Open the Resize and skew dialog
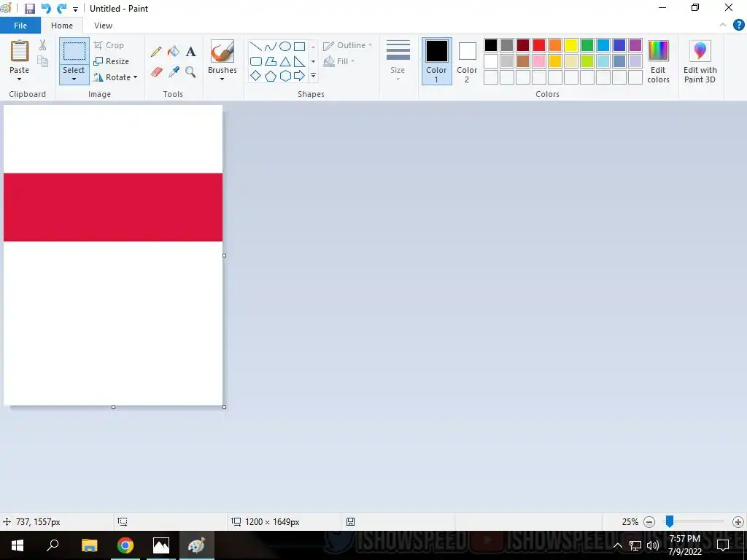The width and height of the screenshot is (747, 560). (112, 61)
